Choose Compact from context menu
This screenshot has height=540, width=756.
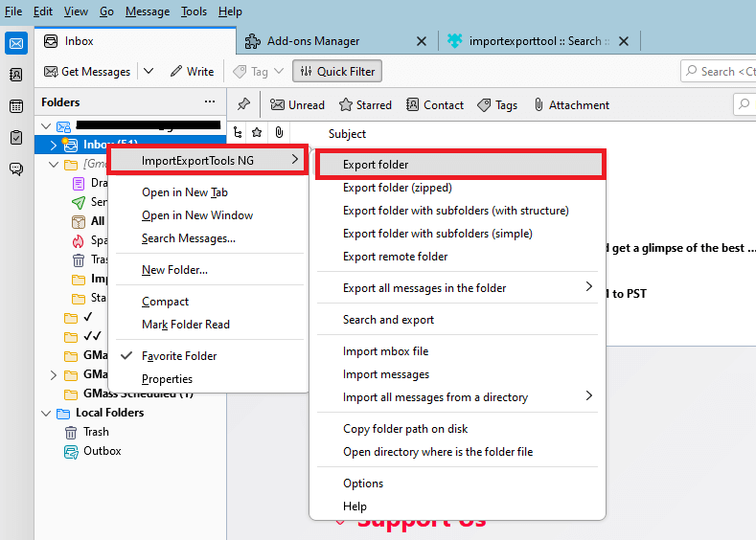click(208, 302)
